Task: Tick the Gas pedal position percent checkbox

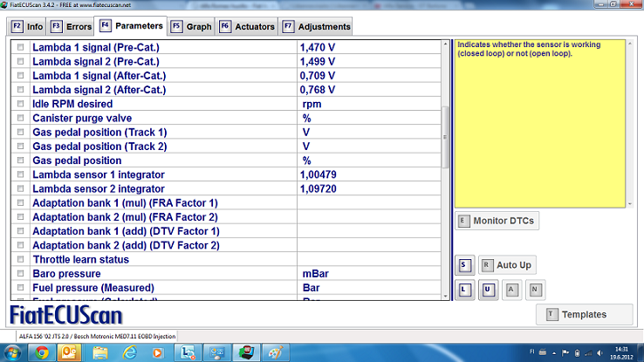Action: [x=21, y=161]
